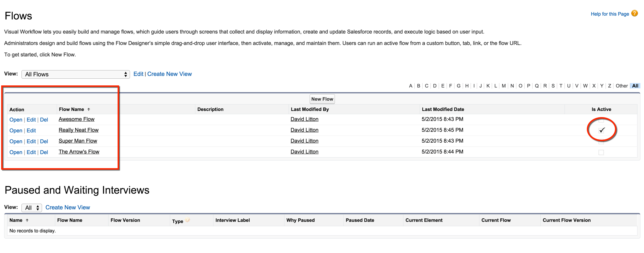Open the Awesome Flow link

77,119
